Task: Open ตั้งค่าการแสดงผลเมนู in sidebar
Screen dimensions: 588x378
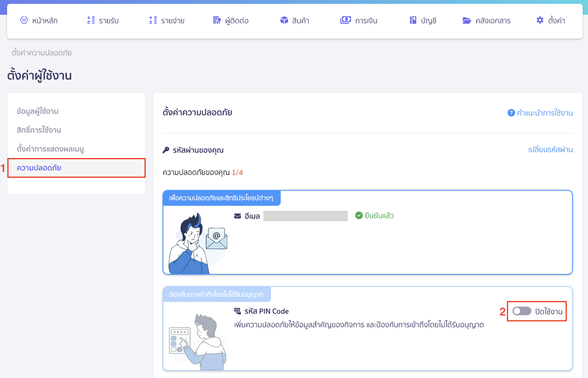Action: point(50,149)
